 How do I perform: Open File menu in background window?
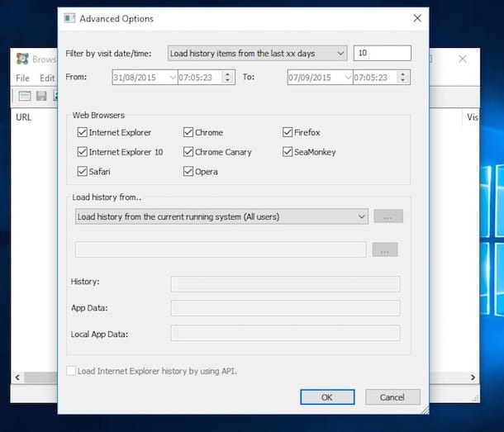tap(22, 78)
